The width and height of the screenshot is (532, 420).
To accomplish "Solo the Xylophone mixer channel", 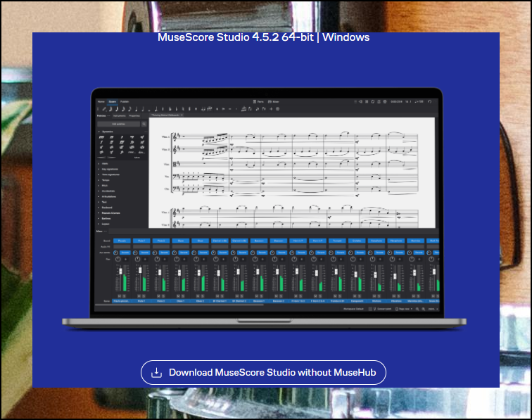I will click(379, 296).
